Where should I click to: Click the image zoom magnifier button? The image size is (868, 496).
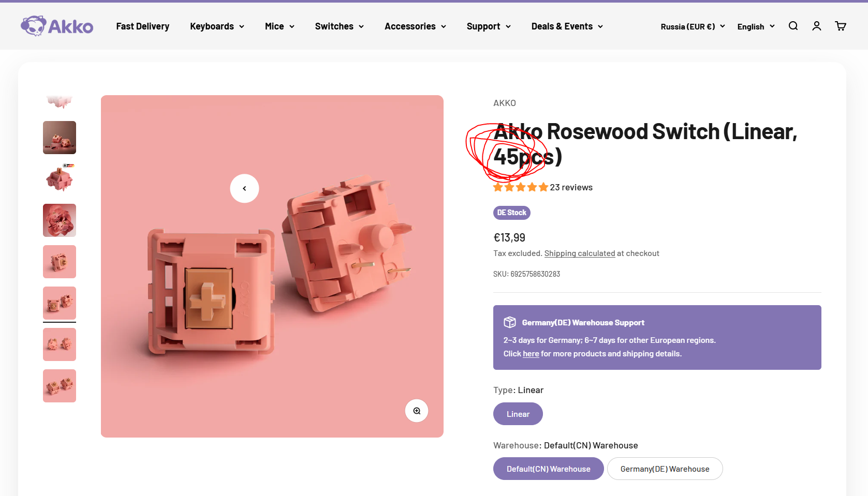click(x=417, y=411)
